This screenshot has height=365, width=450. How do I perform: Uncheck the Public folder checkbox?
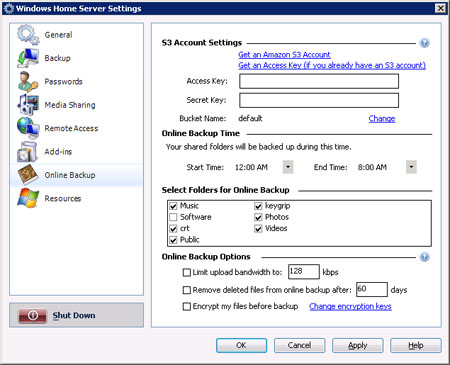(173, 240)
